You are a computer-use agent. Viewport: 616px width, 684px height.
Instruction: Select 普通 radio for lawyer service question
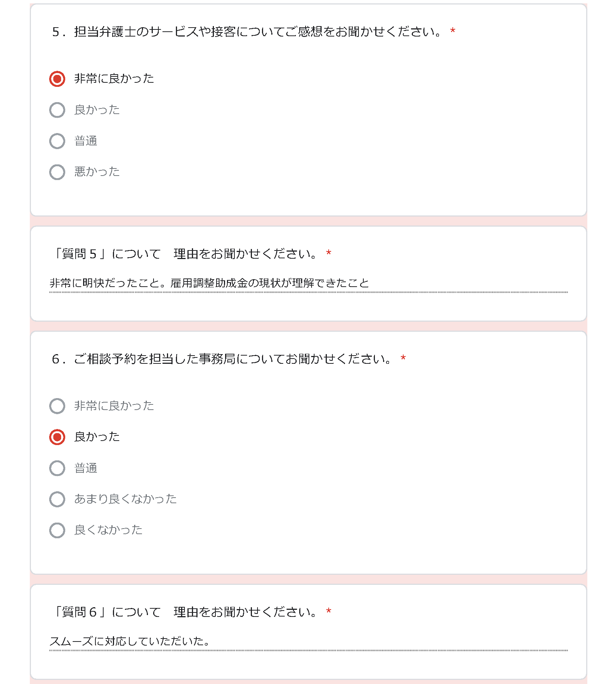[x=57, y=141]
